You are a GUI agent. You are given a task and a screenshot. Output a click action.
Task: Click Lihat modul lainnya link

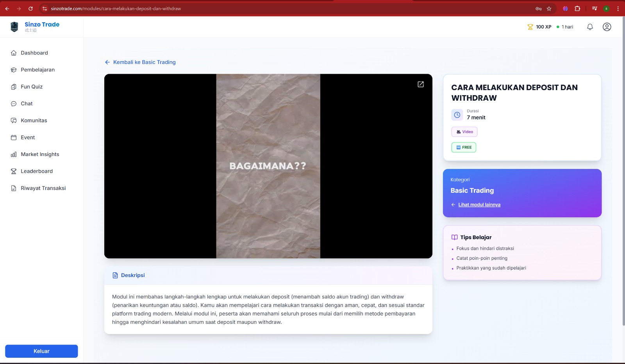[x=479, y=205]
